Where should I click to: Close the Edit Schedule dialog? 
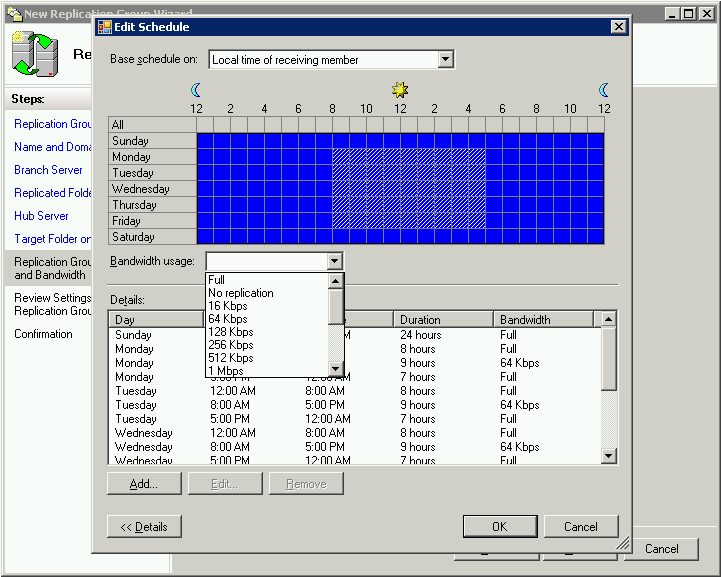coord(618,27)
